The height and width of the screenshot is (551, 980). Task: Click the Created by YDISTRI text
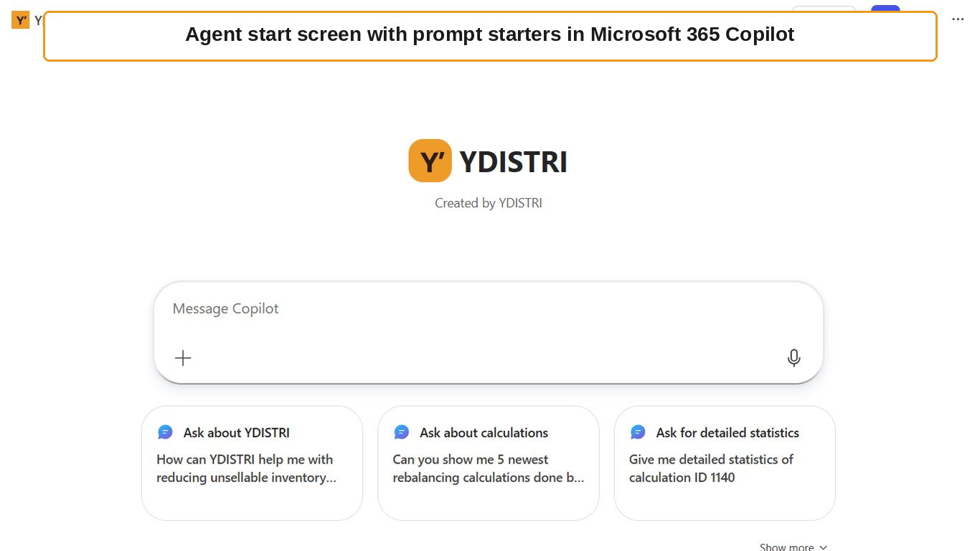[x=489, y=203]
